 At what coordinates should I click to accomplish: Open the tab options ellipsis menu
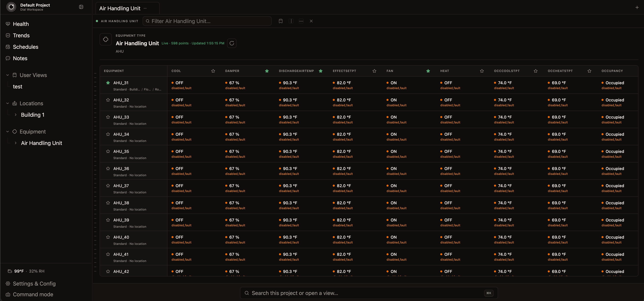tap(145, 8)
